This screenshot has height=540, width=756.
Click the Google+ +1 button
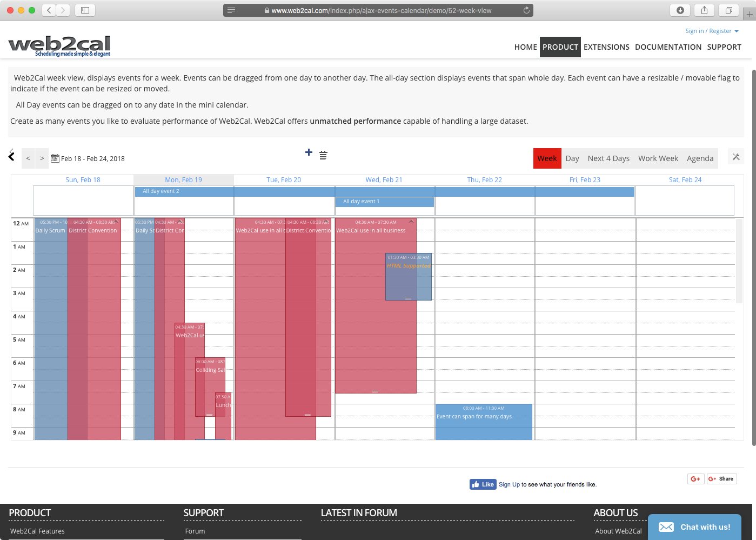[696, 479]
